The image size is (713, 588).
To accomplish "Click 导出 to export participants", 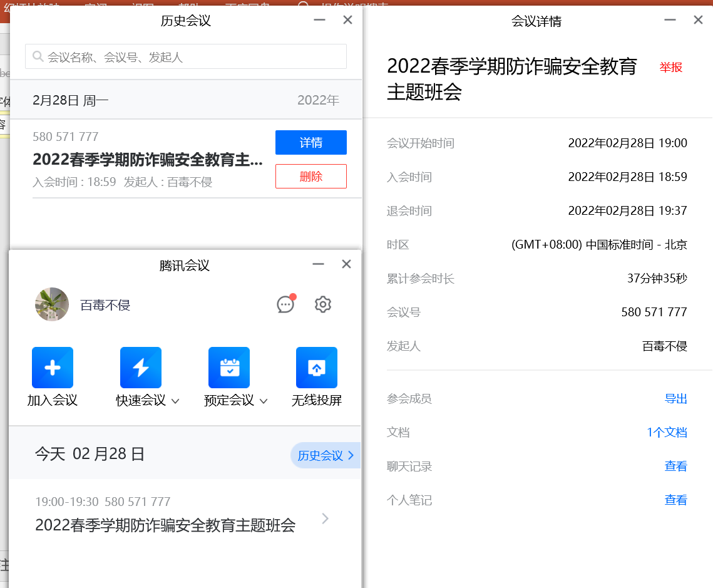I will (x=675, y=399).
